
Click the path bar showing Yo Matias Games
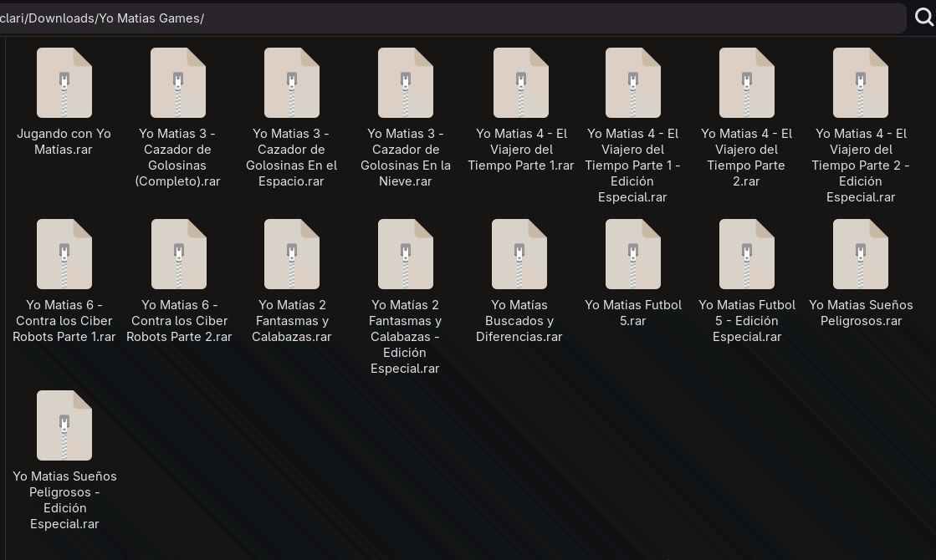click(452, 18)
